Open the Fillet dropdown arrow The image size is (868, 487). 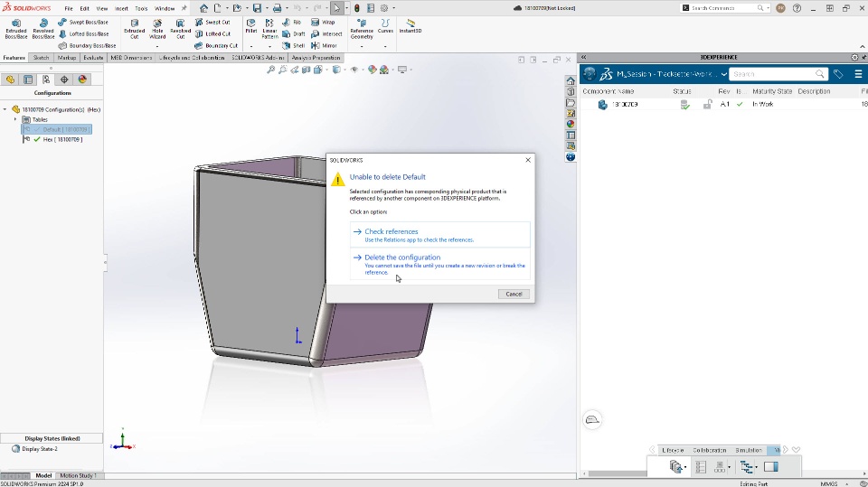coord(251,46)
